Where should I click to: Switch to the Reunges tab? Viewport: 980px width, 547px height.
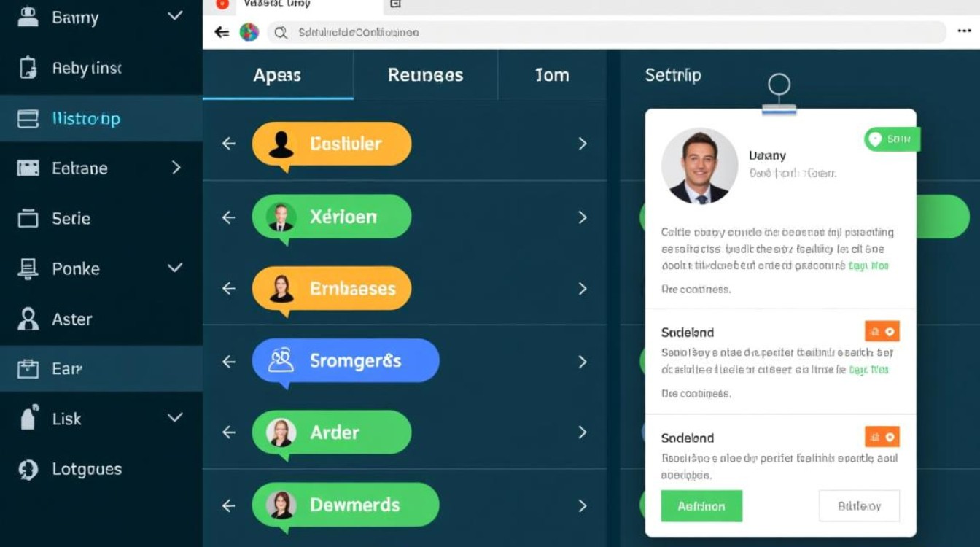coord(425,75)
